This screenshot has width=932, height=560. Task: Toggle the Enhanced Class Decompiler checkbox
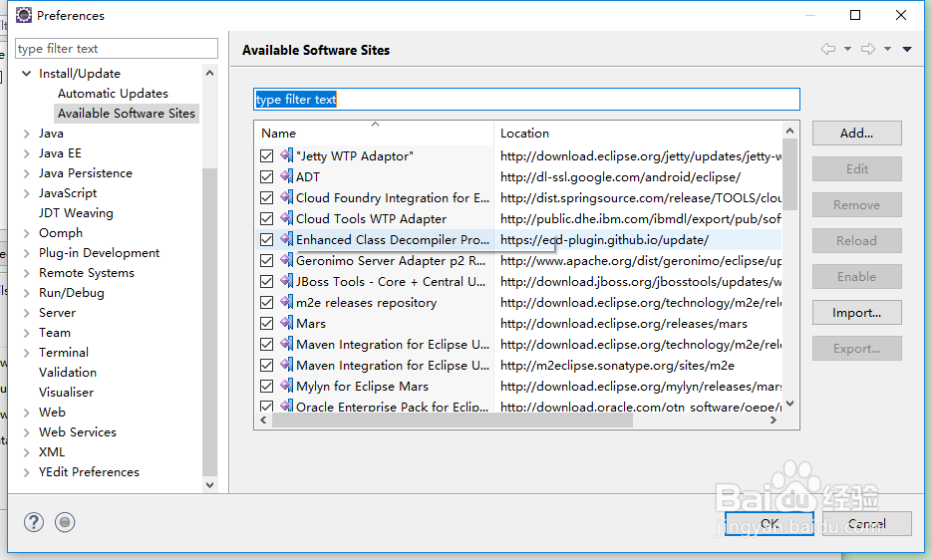click(x=266, y=240)
